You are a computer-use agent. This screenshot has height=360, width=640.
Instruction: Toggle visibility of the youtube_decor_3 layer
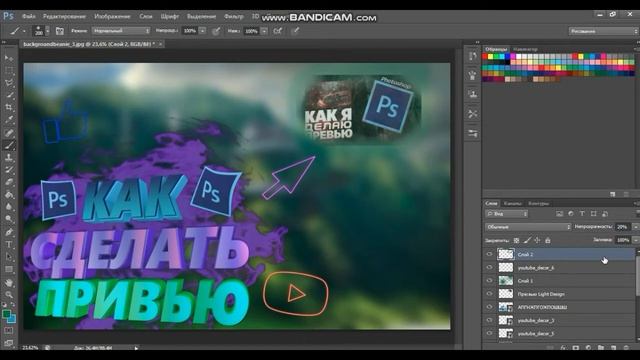(x=489, y=320)
